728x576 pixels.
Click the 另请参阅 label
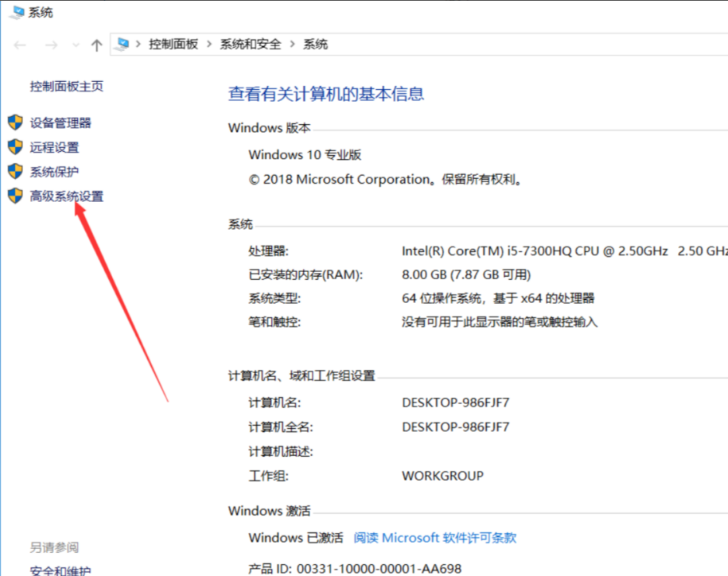pyautogui.click(x=54, y=547)
